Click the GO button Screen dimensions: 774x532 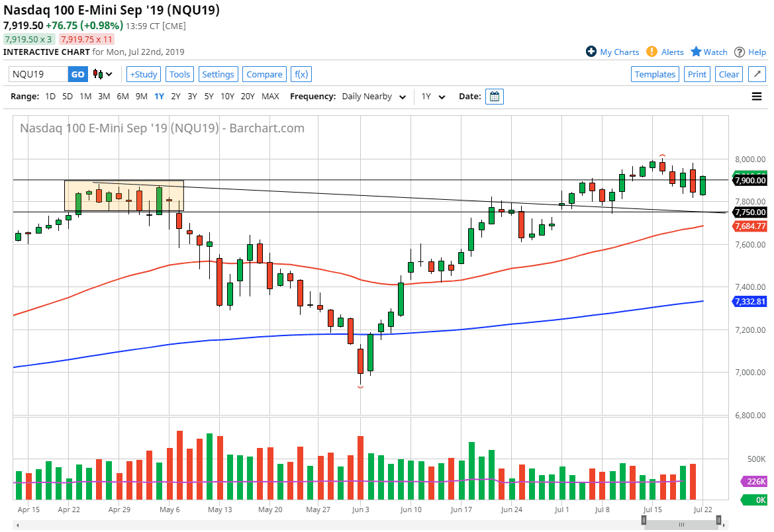point(77,75)
